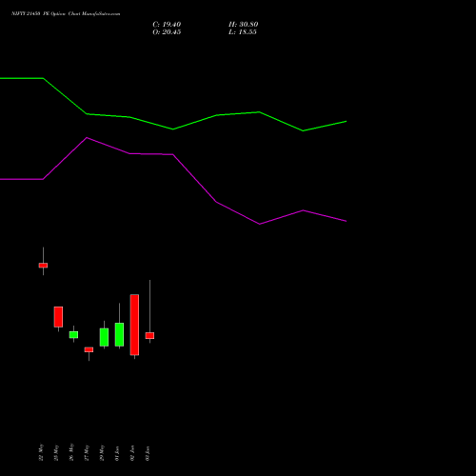Click the '26 May' date label on the axis

pyautogui.click(x=71, y=452)
